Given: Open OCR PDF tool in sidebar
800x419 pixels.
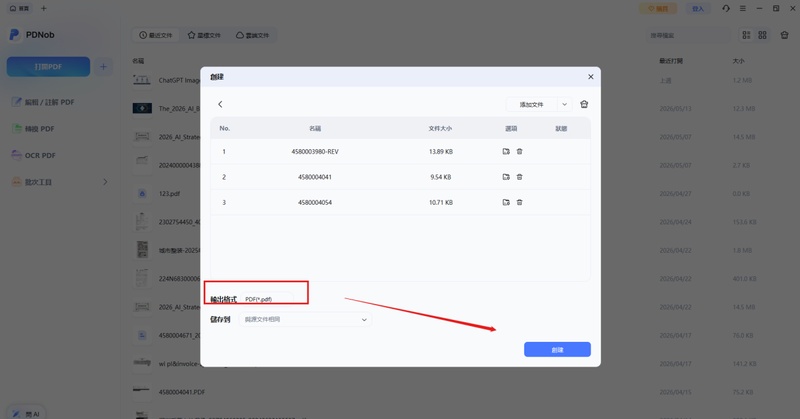Looking at the screenshot, I should (34, 155).
